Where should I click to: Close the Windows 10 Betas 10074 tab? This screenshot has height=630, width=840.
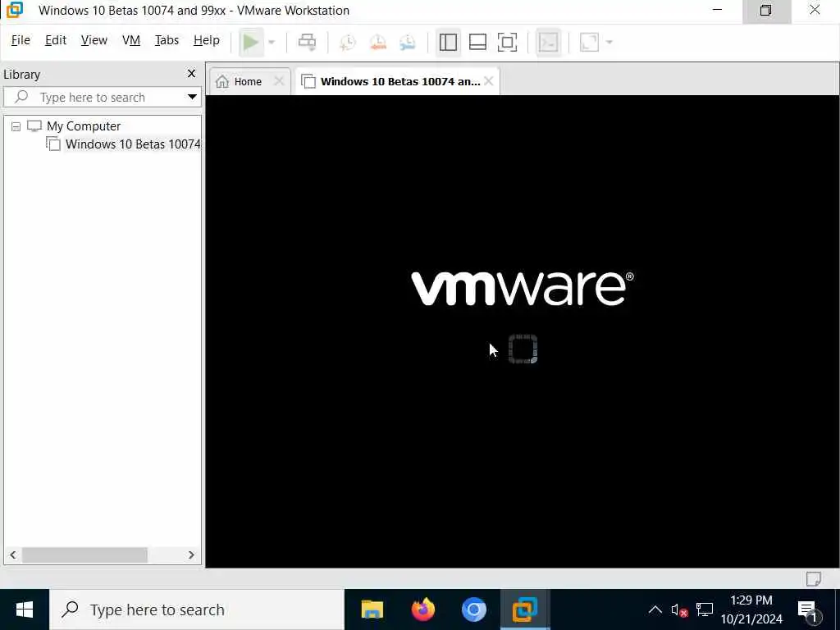489,81
